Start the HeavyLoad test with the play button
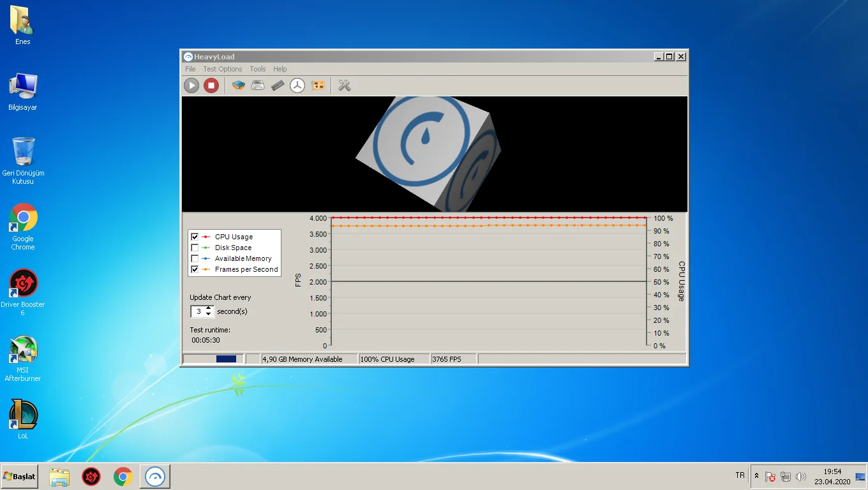This screenshot has height=490, width=868. [x=191, y=85]
